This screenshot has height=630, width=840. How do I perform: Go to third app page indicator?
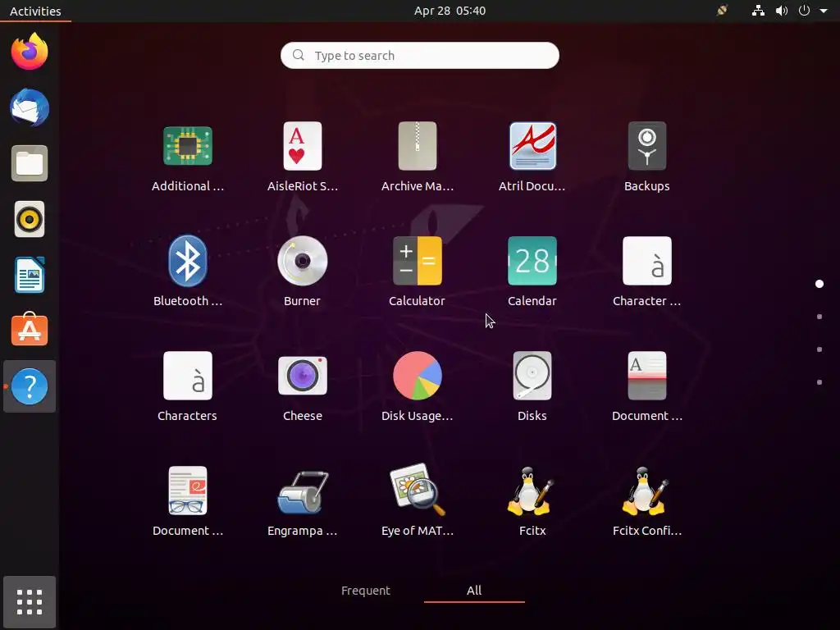[x=819, y=349]
